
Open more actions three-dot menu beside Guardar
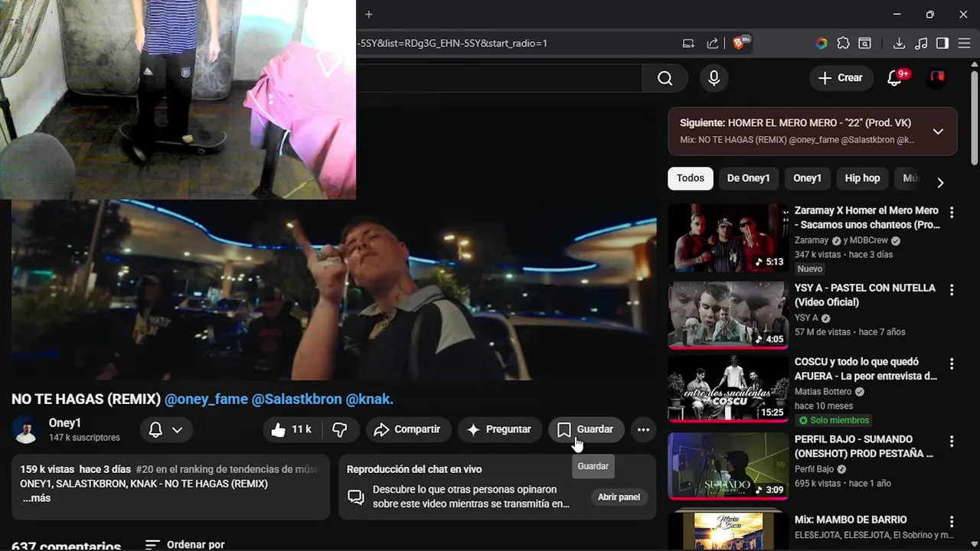[x=643, y=429]
